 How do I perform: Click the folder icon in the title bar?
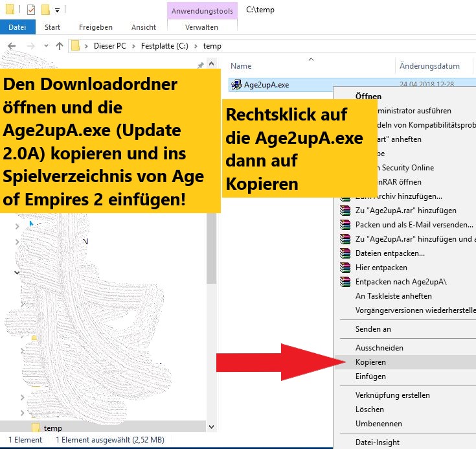coord(10,10)
